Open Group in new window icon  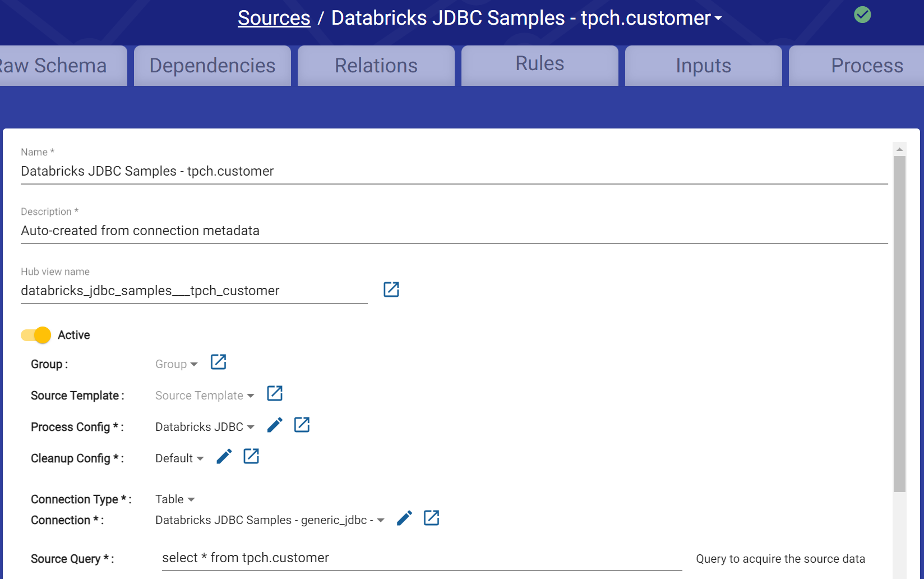coord(218,362)
